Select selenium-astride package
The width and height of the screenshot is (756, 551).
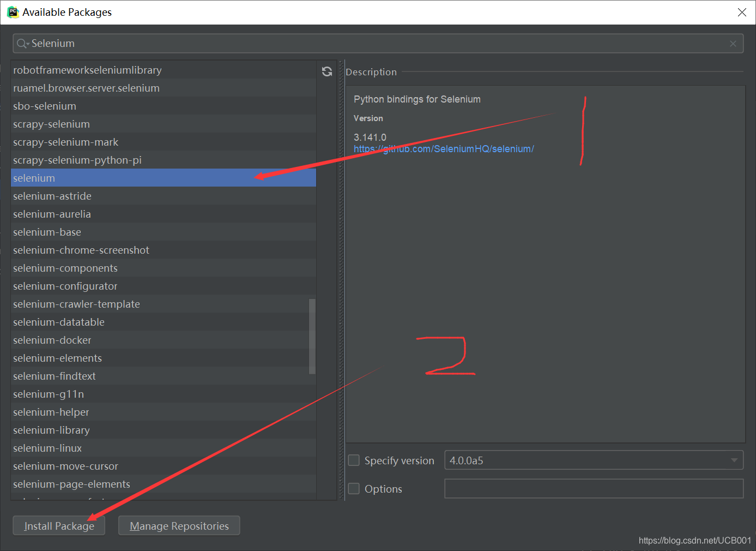pyautogui.click(x=164, y=196)
